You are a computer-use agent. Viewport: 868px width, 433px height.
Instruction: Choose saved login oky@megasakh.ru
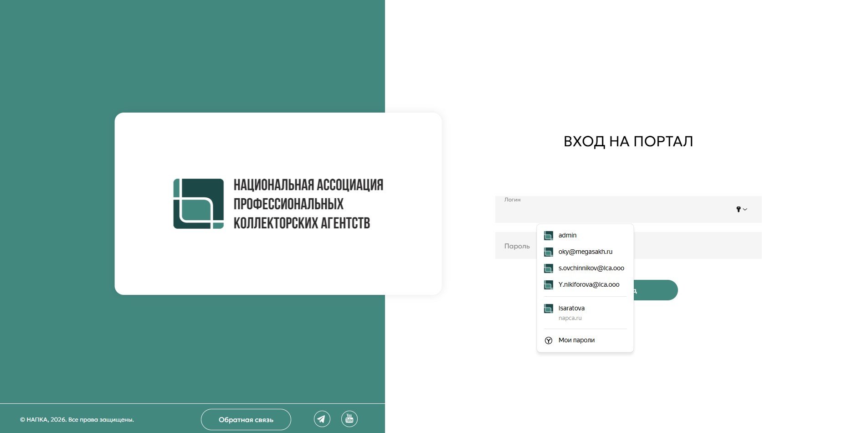click(585, 252)
